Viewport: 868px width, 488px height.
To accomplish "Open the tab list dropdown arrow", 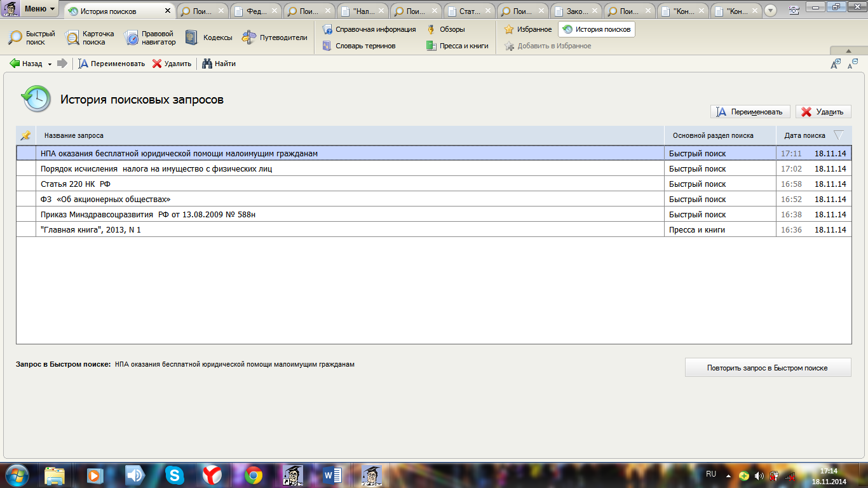I will [771, 11].
